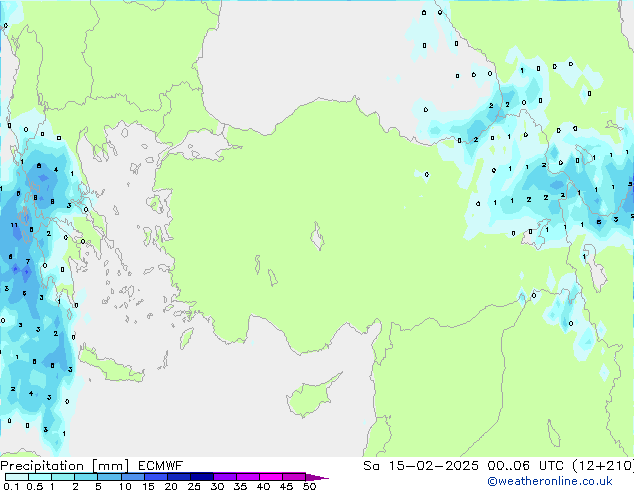
Task: Pick the 2–5 mm legend swatch
Action: (x=86, y=477)
